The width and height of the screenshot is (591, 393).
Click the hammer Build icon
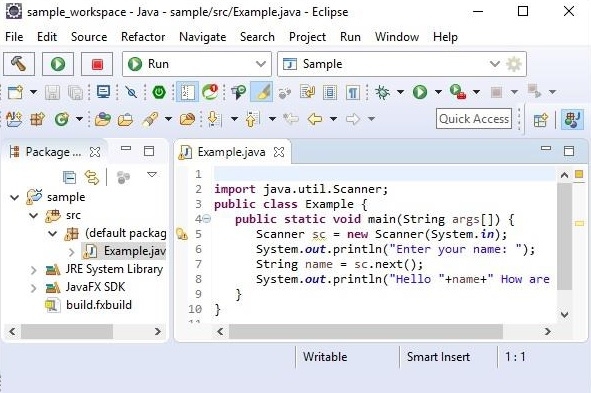(19, 64)
